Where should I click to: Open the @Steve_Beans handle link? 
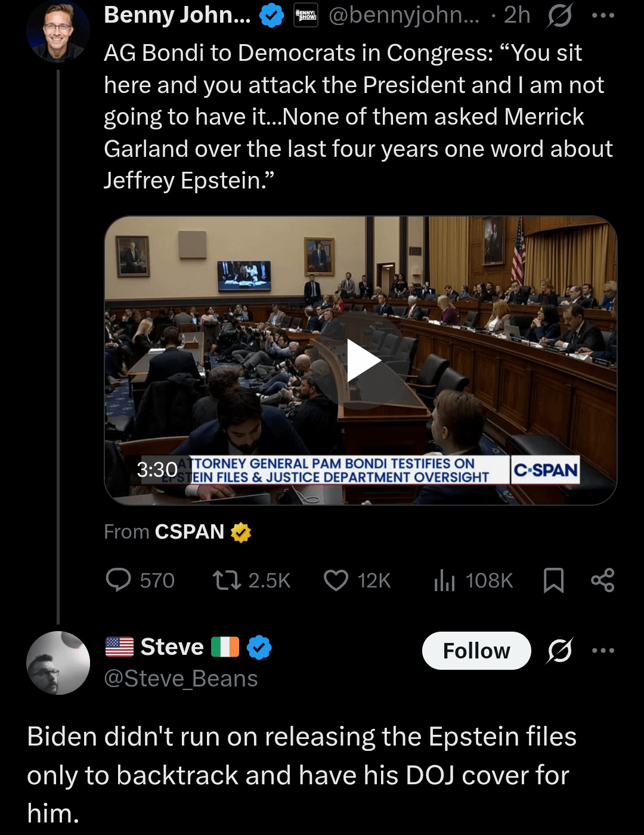click(181, 679)
